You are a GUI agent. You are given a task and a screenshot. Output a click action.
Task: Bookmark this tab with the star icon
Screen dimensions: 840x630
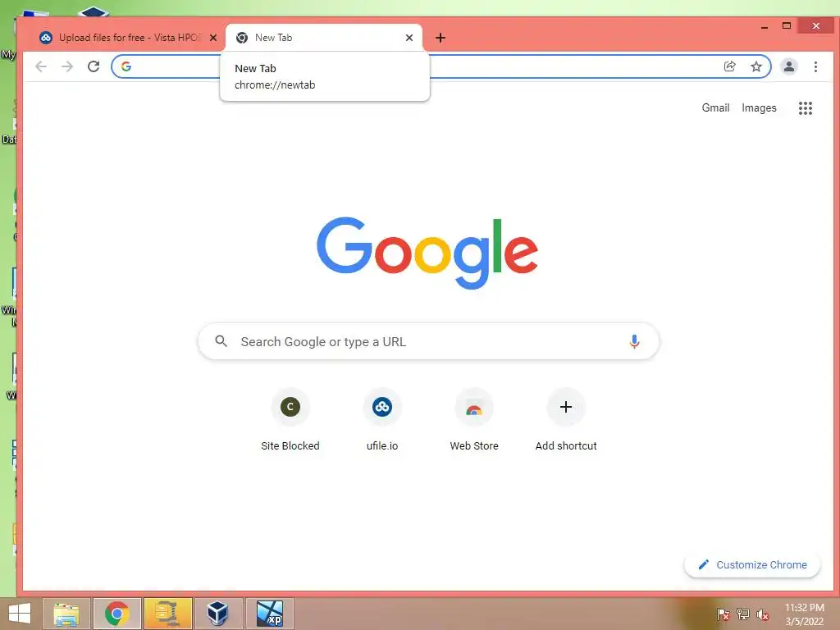[756, 66]
